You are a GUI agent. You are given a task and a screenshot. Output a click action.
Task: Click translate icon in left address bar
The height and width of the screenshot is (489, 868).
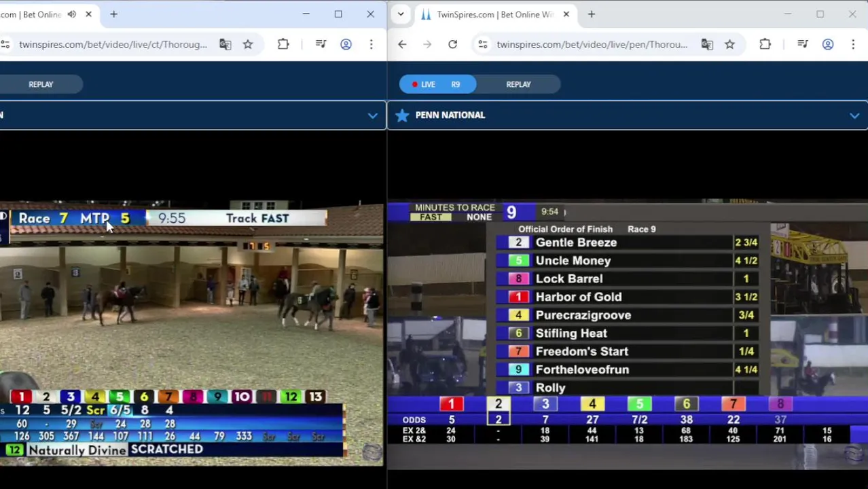tap(225, 44)
